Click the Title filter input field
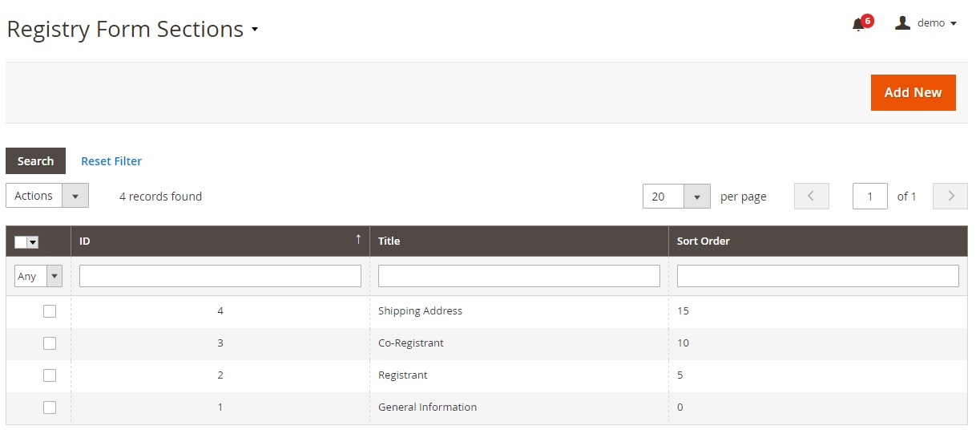 click(518, 276)
